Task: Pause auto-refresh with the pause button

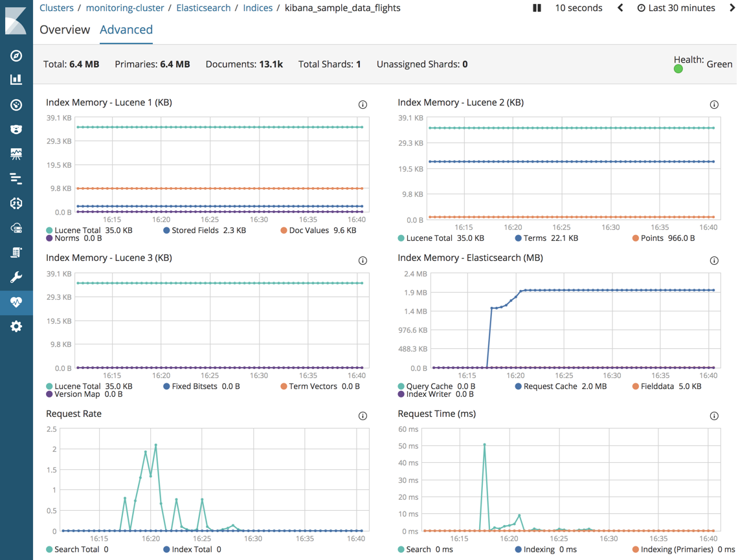Action: click(537, 8)
